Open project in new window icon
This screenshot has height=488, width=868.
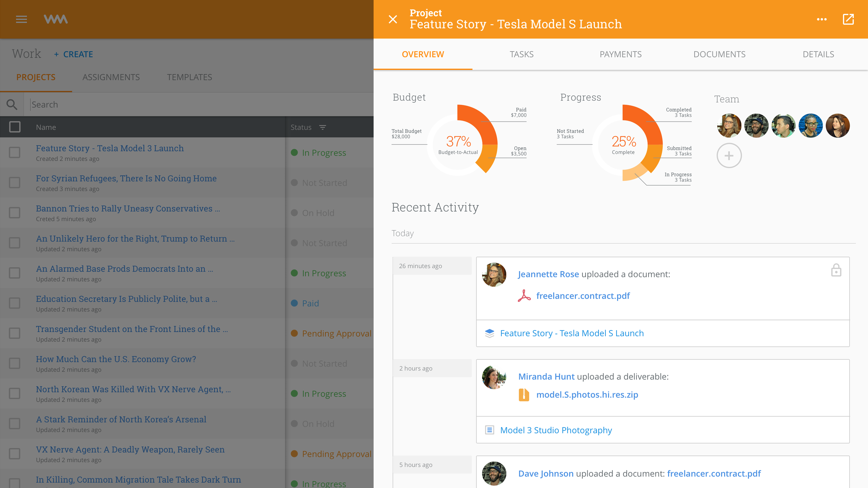point(848,19)
